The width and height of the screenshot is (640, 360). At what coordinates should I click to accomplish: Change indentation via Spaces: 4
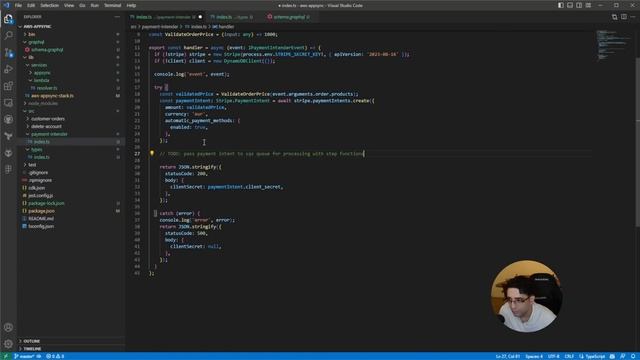coord(534,356)
